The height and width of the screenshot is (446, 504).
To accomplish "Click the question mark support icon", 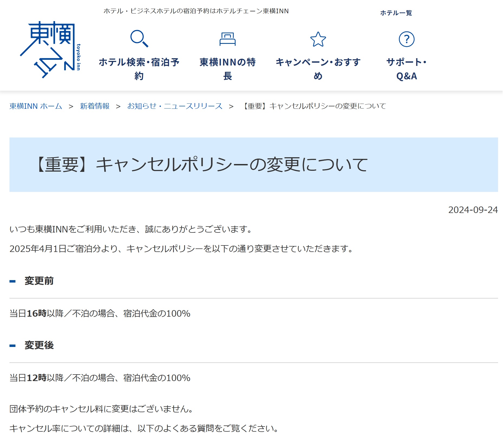I will [407, 39].
